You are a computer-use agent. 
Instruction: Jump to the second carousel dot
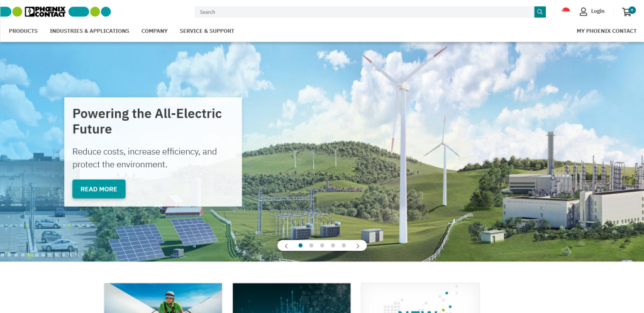[311, 245]
